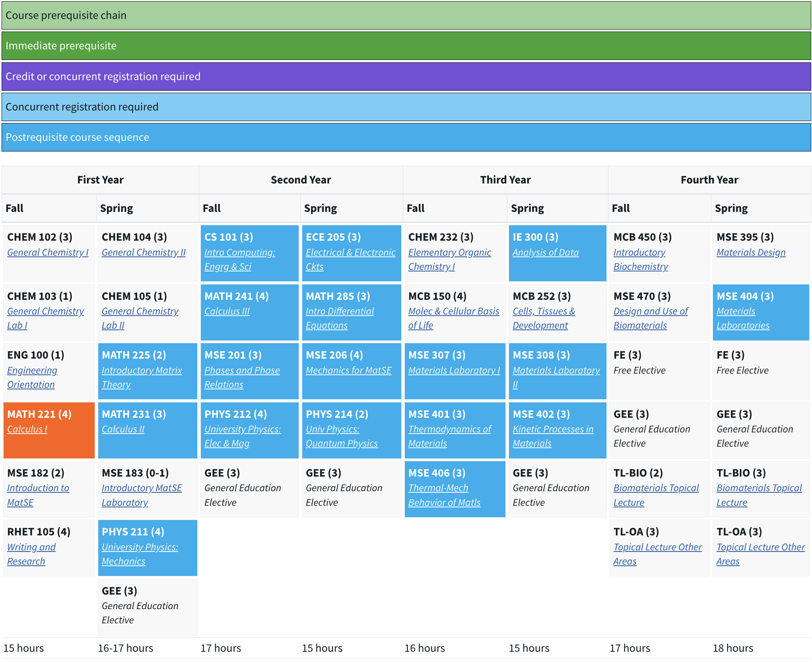Click the 16 hours total
The width and height of the screenshot is (812, 662).
tap(425, 648)
